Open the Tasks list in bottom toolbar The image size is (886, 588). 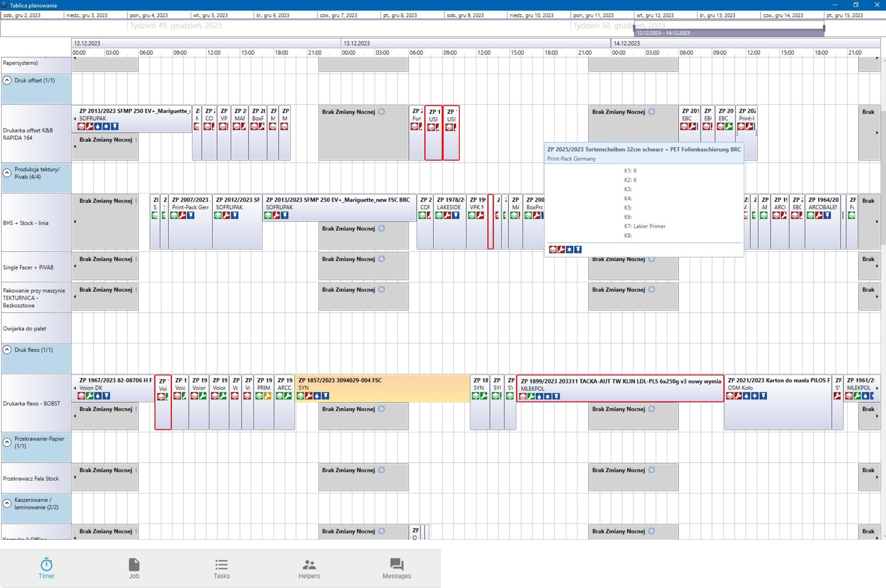(x=221, y=567)
